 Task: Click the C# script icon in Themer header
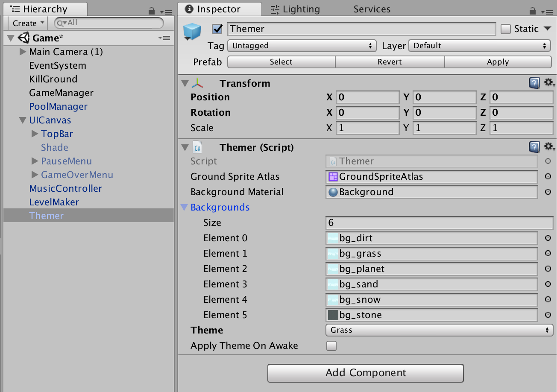click(x=197, y=148)
